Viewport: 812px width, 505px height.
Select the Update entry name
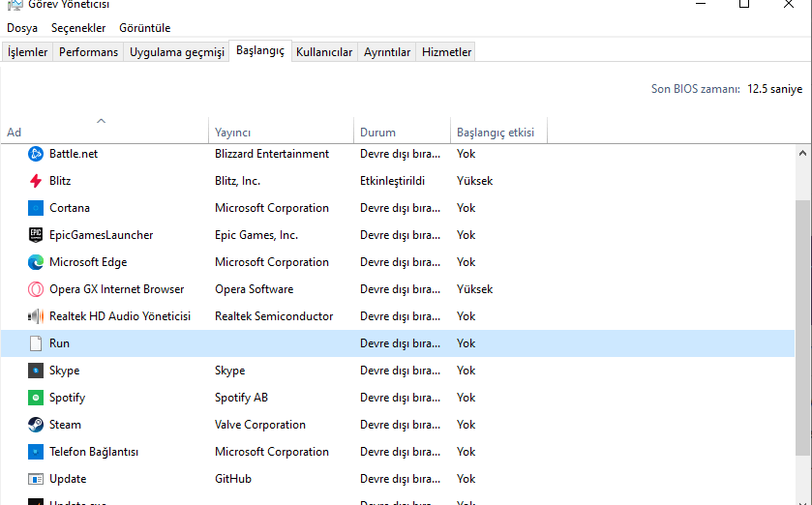point(68,479)
